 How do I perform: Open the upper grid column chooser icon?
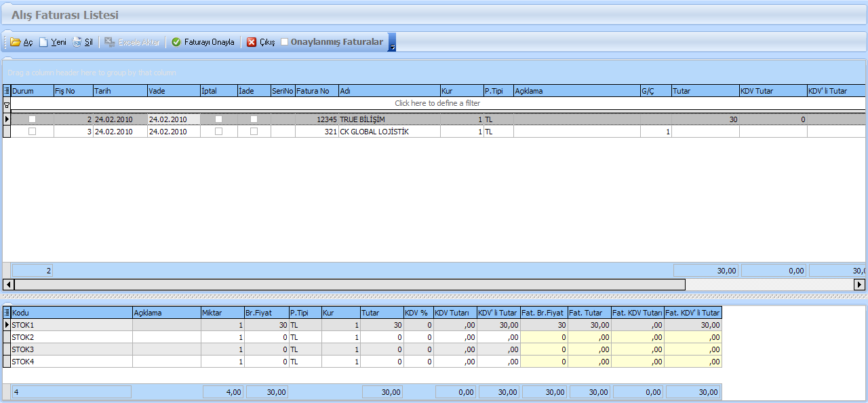coord(7,91)
